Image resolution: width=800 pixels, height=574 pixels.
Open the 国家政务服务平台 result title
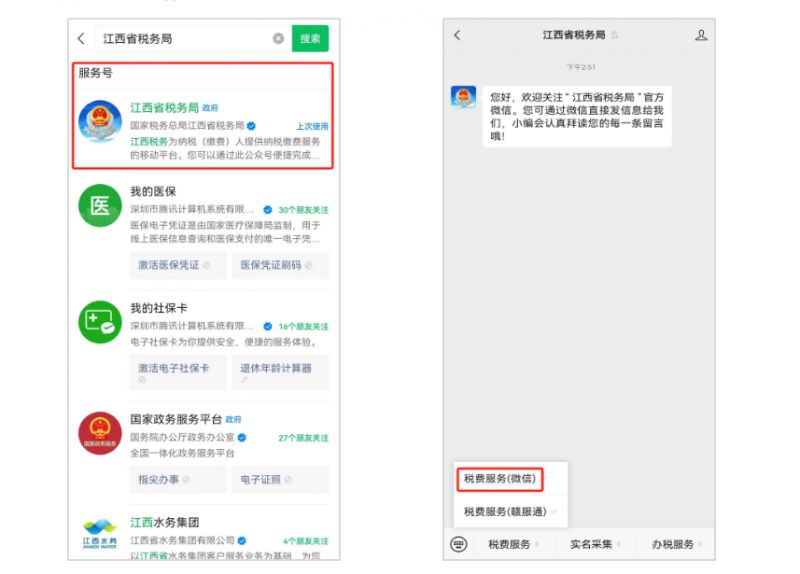[176, 419]
